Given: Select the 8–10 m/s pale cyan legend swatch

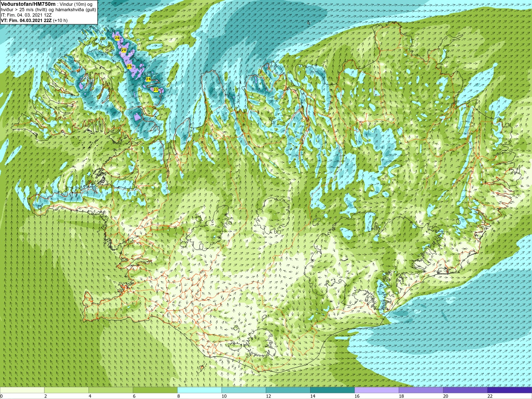Looking at the screenshot, I should coord(199,390).
